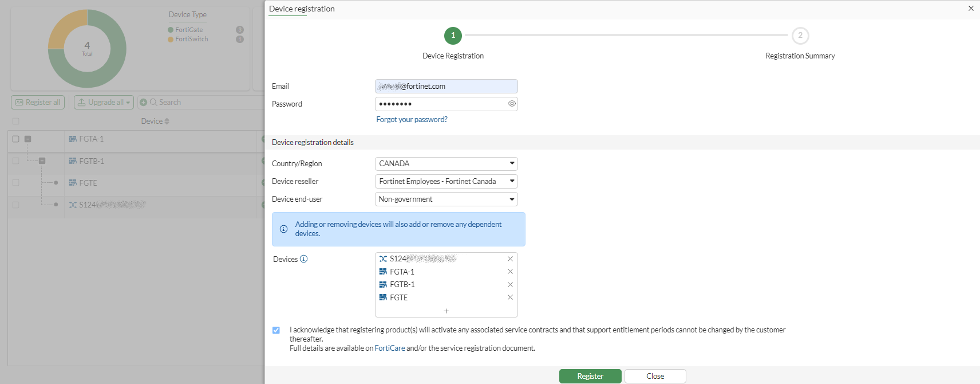Open the Device reseller dropdown

coord(446,182)
